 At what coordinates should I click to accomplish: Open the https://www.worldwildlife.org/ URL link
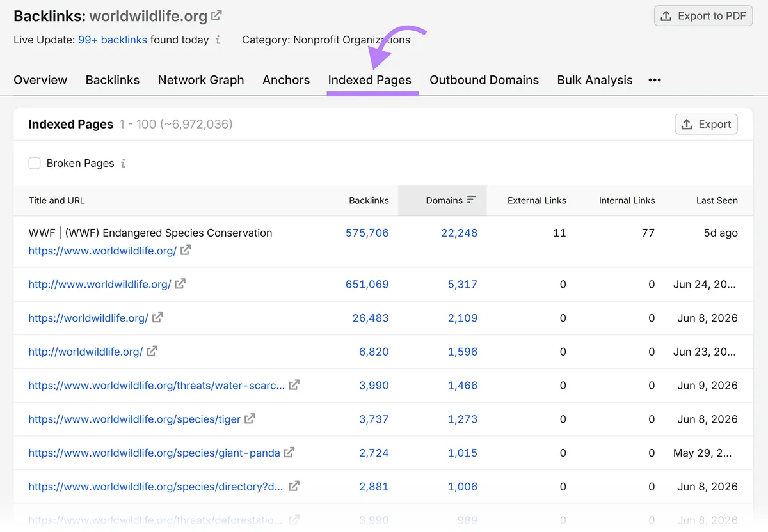(102, 251)
